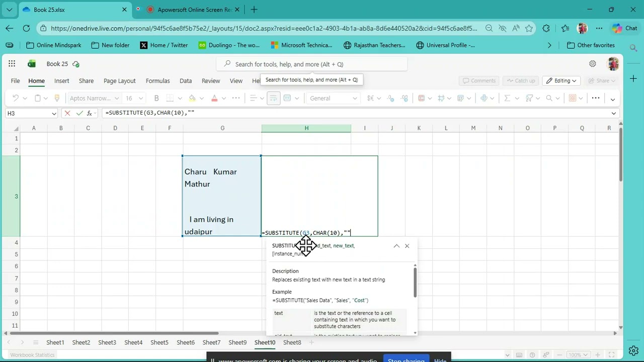Click the Fill Color bucket icon
This screenshot has width=644, height=362.
pyautogui.click(x=192, y=98)
